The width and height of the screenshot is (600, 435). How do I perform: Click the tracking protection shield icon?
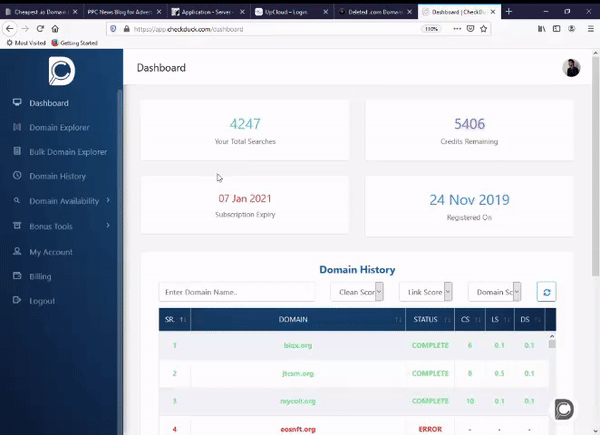pyautogui.click(x=113, y=29)
